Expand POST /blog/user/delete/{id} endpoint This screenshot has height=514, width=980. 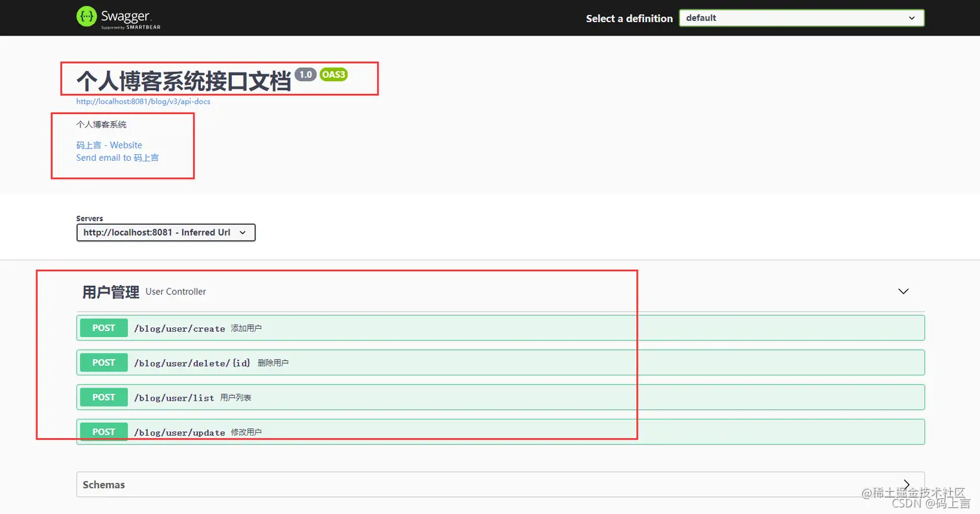pos(500,362)
